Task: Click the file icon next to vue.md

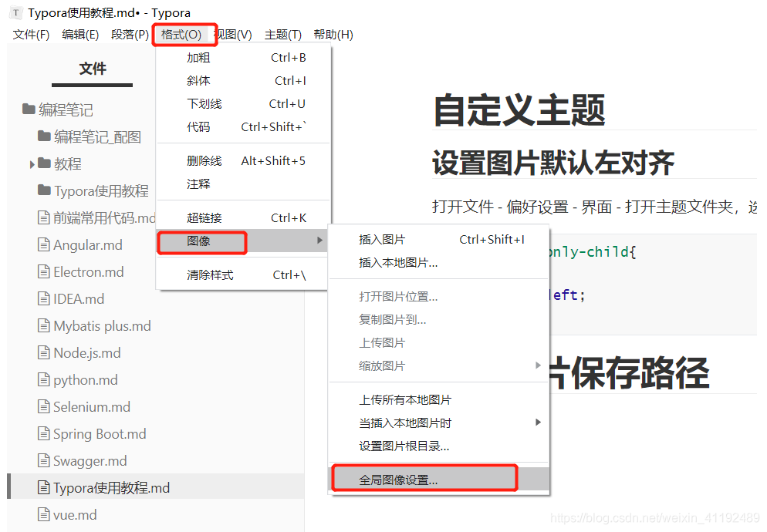Action: click(x=45, y=514)
